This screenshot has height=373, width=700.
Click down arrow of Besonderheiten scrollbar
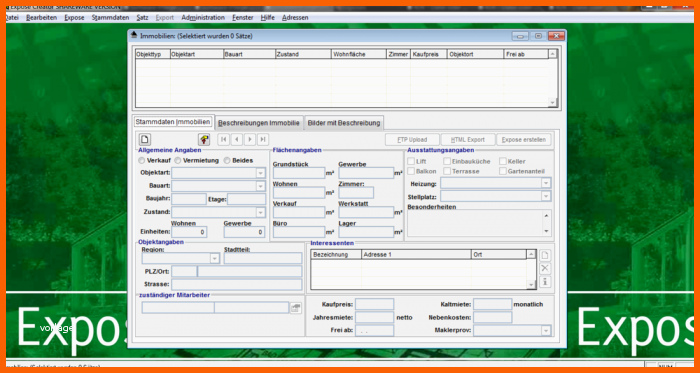pos(546,232)
